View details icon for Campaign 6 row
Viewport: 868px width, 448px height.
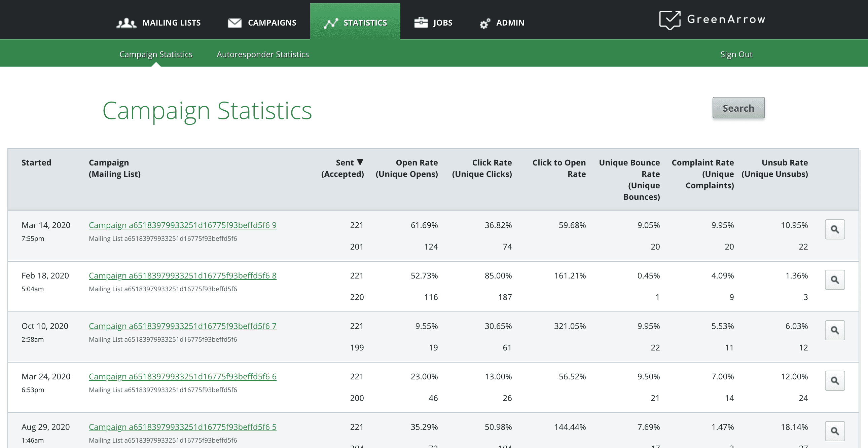tap(834, 381)
